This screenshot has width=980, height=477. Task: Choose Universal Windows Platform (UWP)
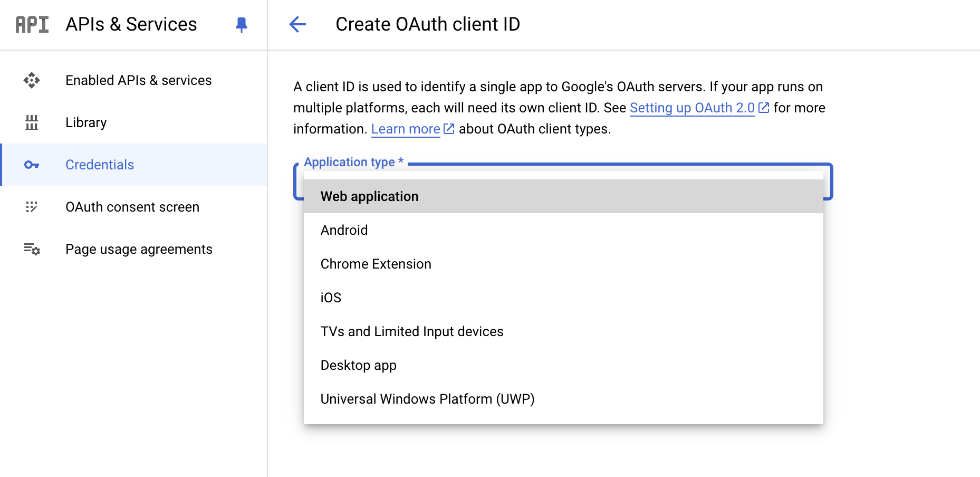pyautogui.click(x=427, y=399)
